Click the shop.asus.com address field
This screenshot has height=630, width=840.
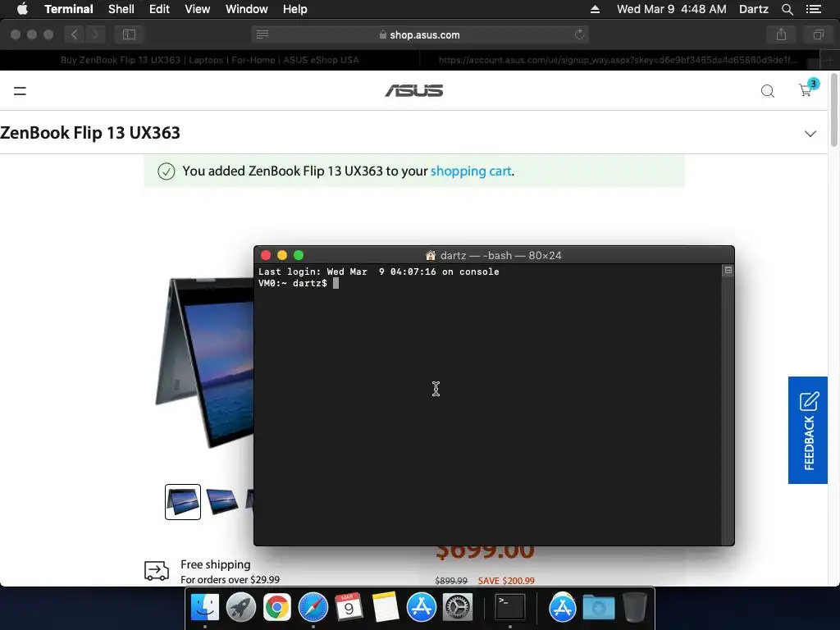tap(420, 34)
